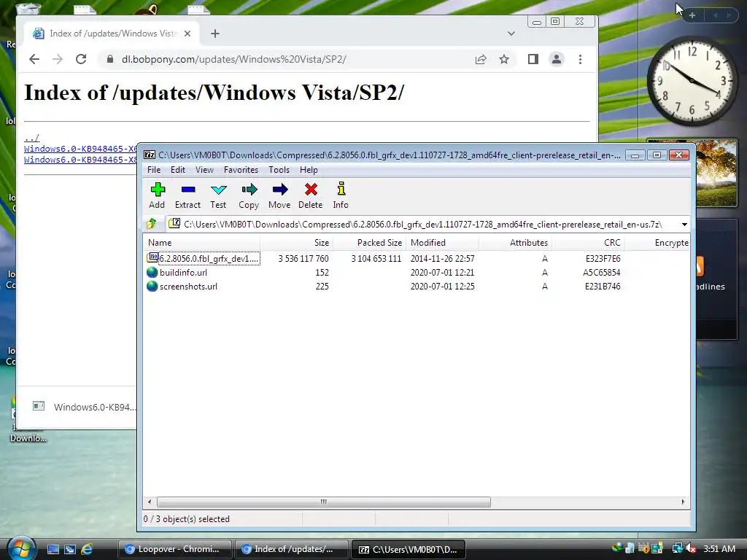Sort files by Name column
Screen dimensions: 747x560
(201, 243)
